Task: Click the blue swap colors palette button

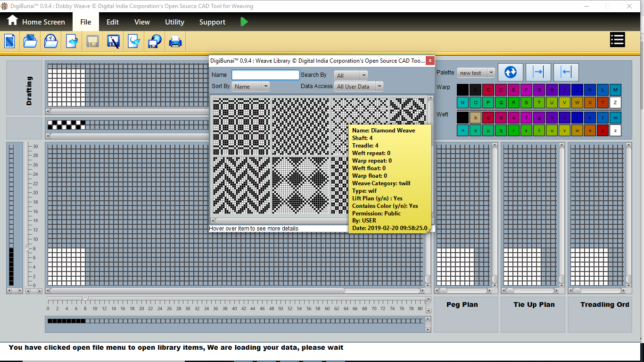Action: [510, 72]
